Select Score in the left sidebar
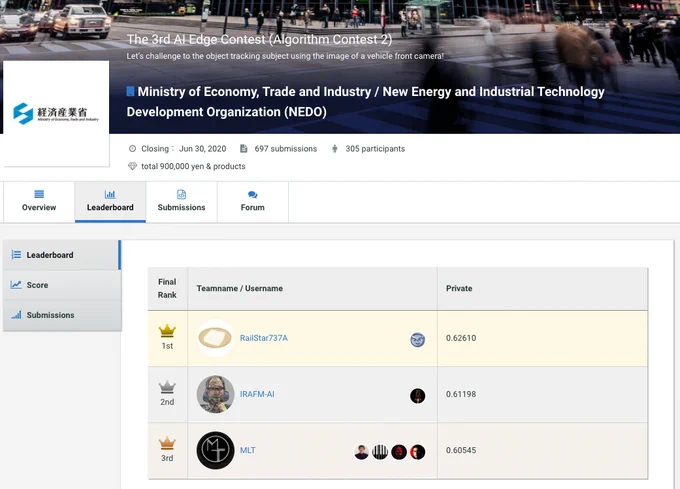680x489 pixels. point(62,285)
